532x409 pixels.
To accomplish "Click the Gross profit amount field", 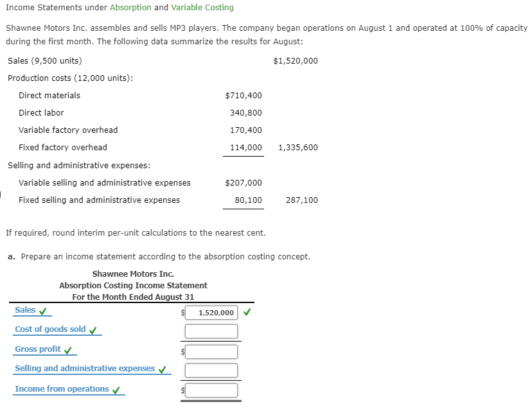I will coord(211,352).
